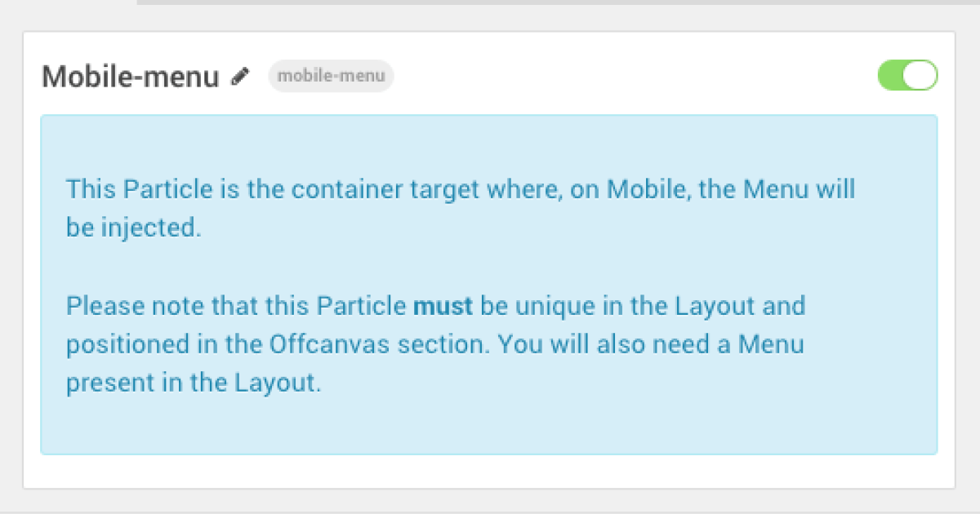Screen dimensions: 980x514
Task: Click the gray bar above the card
Action: (x=555, y=2)
